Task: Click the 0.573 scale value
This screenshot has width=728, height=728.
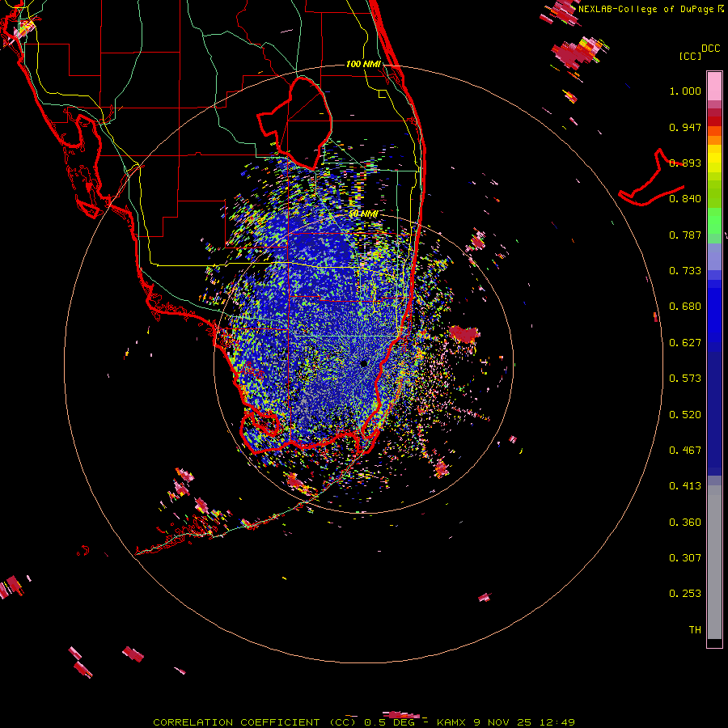Action: (x=685, y=379)
